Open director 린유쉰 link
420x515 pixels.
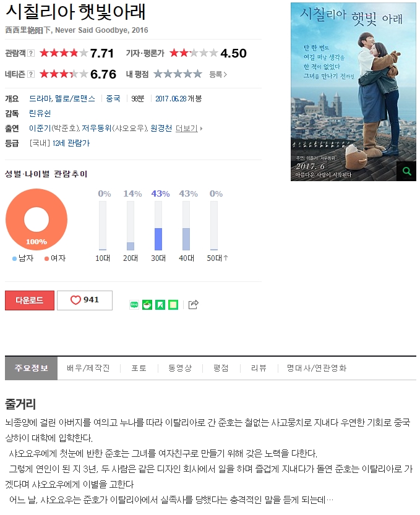(x=40, y=113)
